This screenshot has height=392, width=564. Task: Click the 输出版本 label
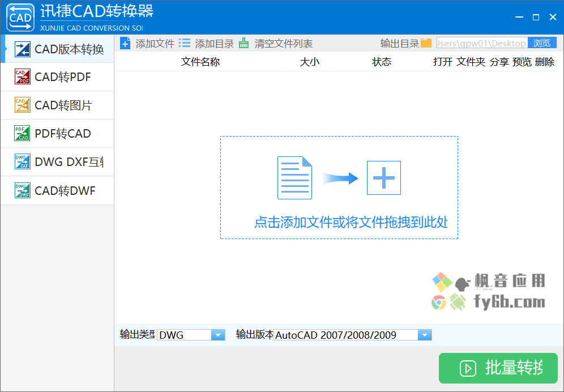point(254,334)
